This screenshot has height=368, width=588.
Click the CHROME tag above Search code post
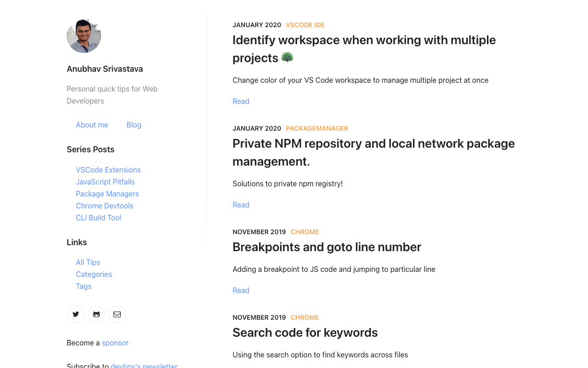click(x=305, y=317)
